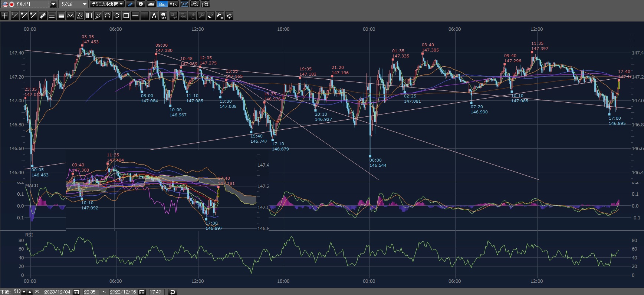644x295 pixels.
Task: Open the ドル/円 currency pair dropdown
Action: 53,4
